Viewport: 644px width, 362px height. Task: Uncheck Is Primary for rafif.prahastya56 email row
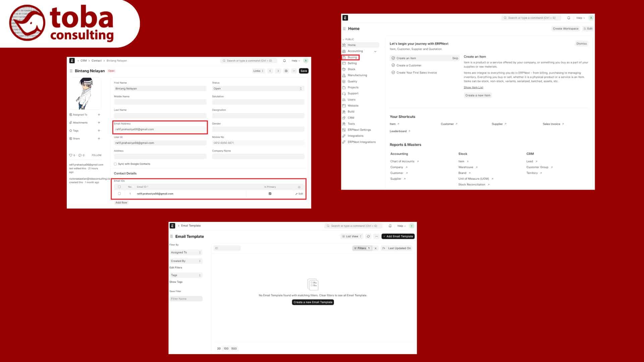(x=270, y=194)
